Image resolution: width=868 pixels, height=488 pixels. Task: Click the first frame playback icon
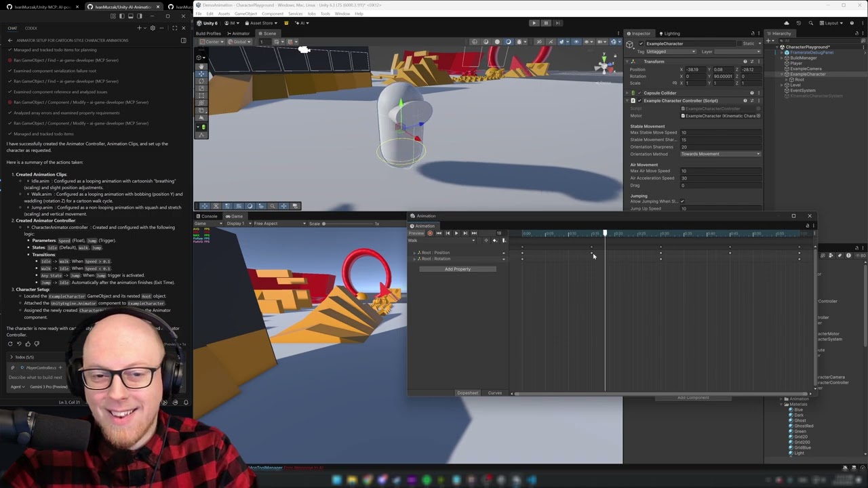coord(439,233)
